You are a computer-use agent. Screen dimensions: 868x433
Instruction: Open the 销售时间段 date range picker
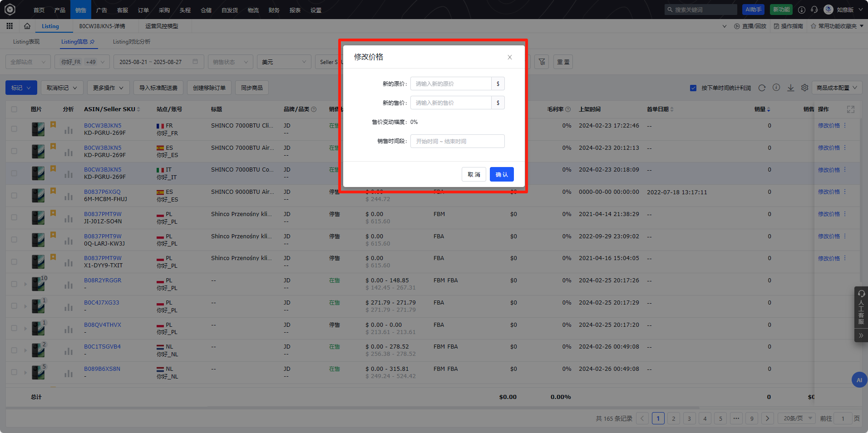click(x=457, y=141)
